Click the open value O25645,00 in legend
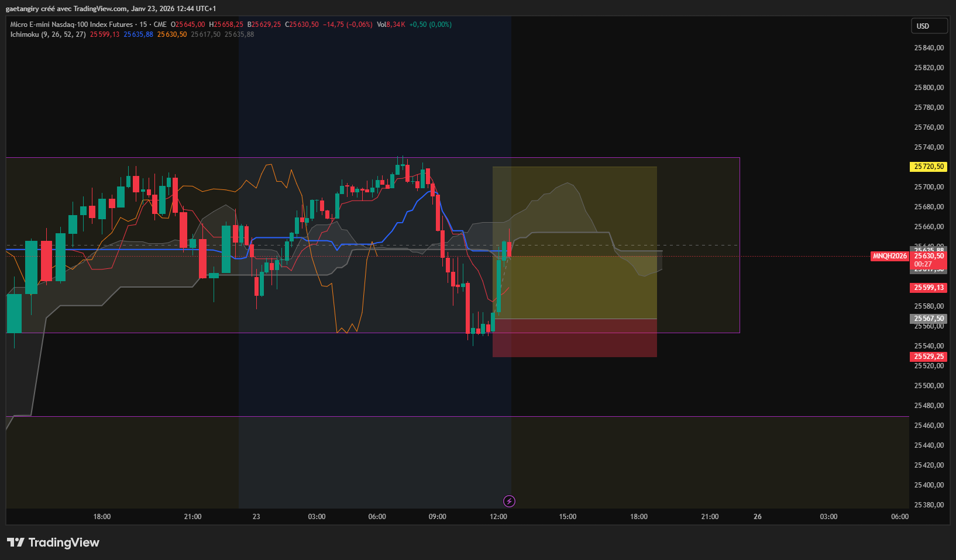This screenshot has width=956, height=560. coord(188,25)
